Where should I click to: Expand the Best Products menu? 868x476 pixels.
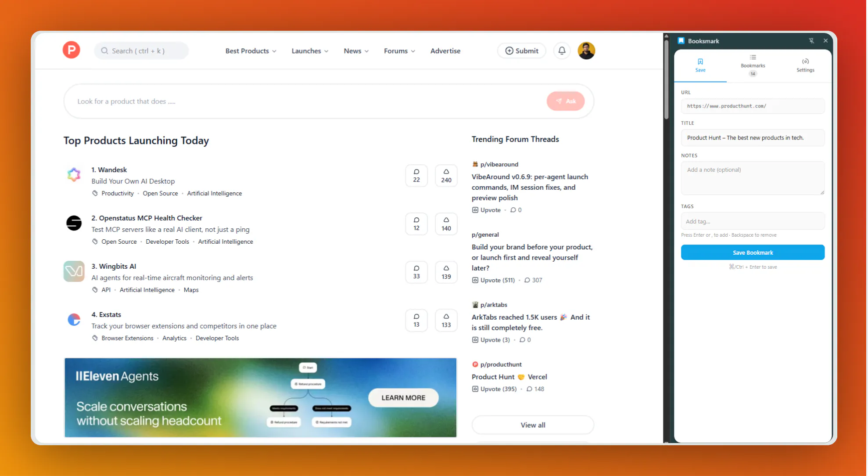point(251,51)
